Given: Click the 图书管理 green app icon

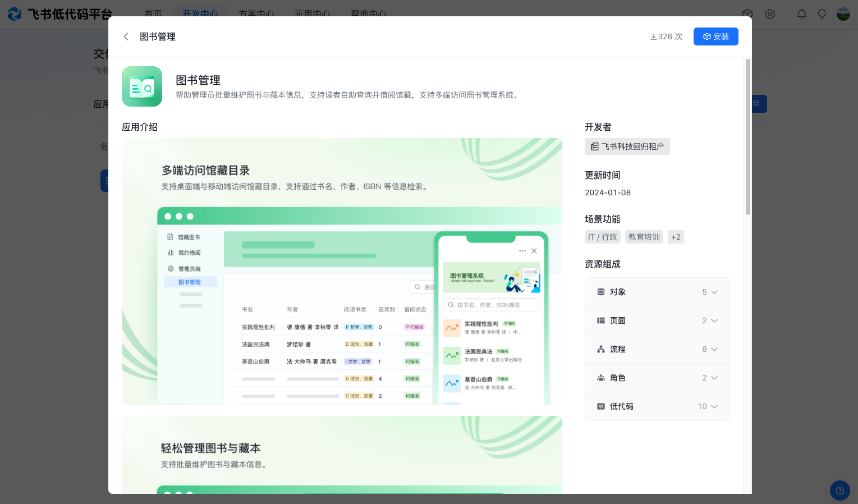Looking at the screenshot, I should [142, 86].
